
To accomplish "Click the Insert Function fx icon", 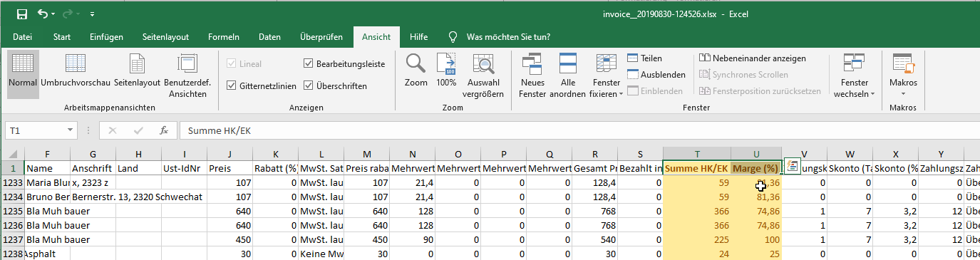I will tap(163, 130).
